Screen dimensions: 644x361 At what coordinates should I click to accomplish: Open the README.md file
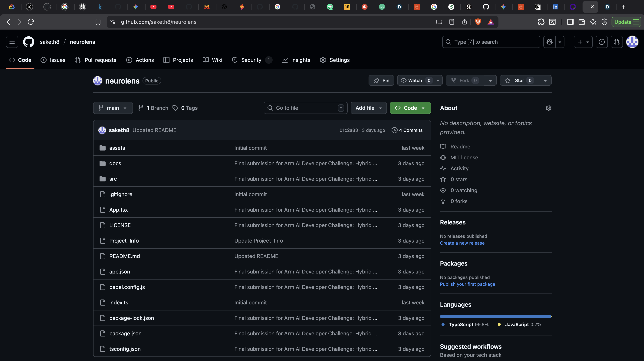(x=124, y=256)
